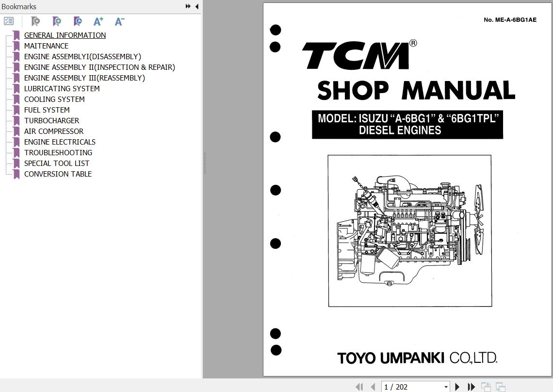
Task: Click the delete bookmark icon
Action: click(35, 21)
